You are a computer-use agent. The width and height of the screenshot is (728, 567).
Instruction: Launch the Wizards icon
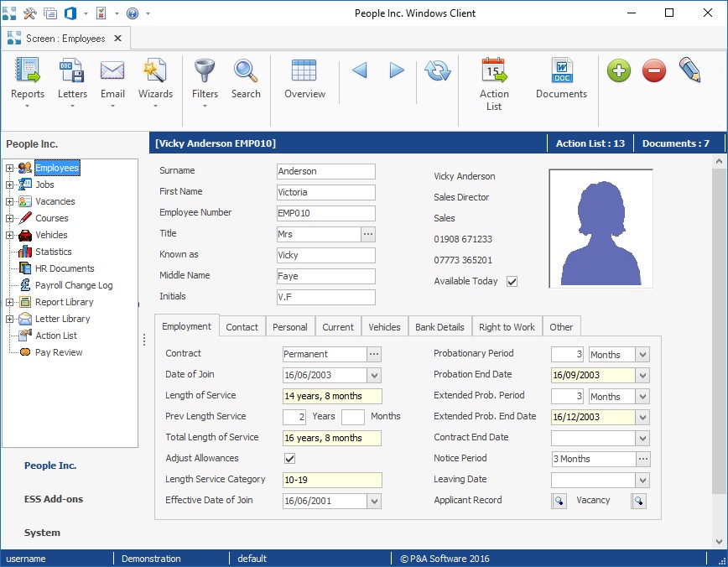tap(155, 70)
